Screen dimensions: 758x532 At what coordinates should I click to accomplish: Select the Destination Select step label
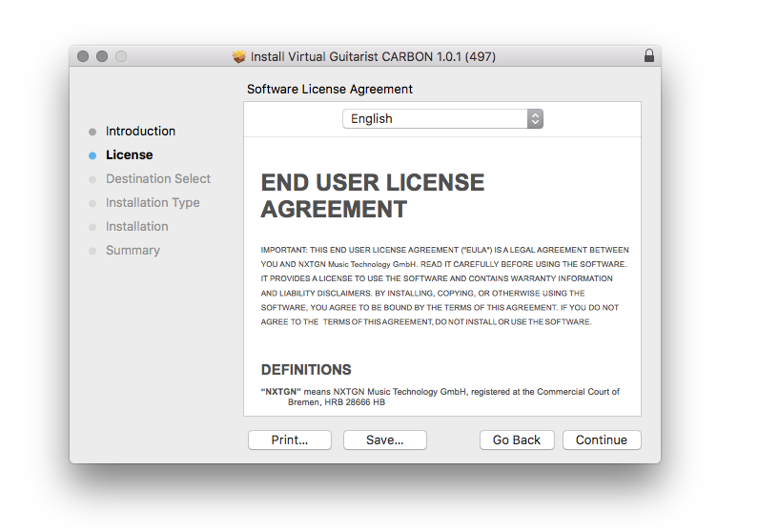coord(158,179)
